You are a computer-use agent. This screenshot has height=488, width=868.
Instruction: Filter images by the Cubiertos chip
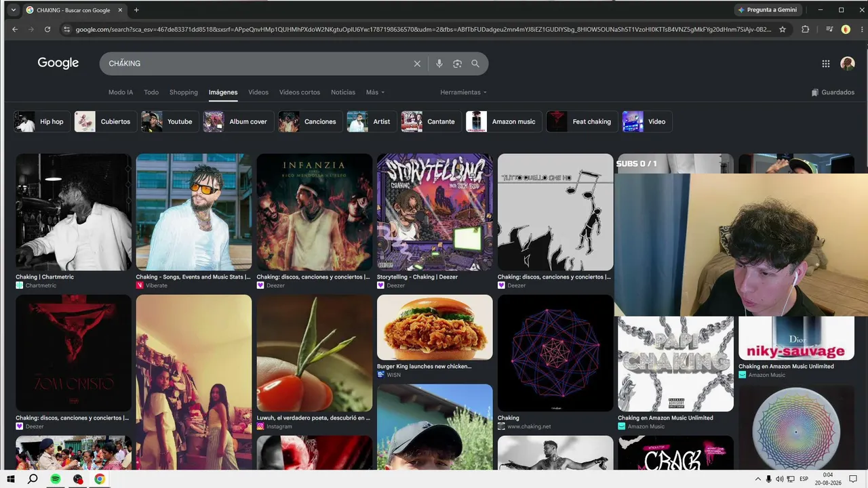click(x=105, y=122)
